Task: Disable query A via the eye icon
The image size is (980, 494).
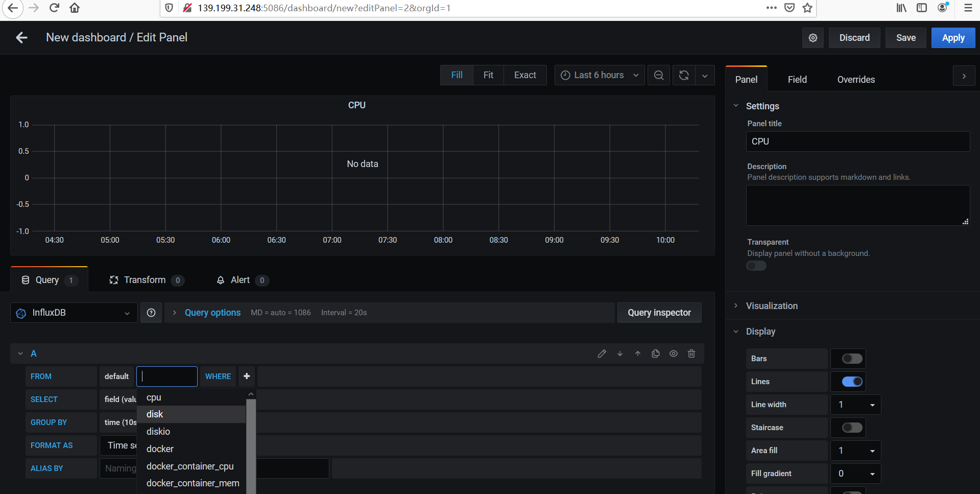Action: click(x=673, y=353)
